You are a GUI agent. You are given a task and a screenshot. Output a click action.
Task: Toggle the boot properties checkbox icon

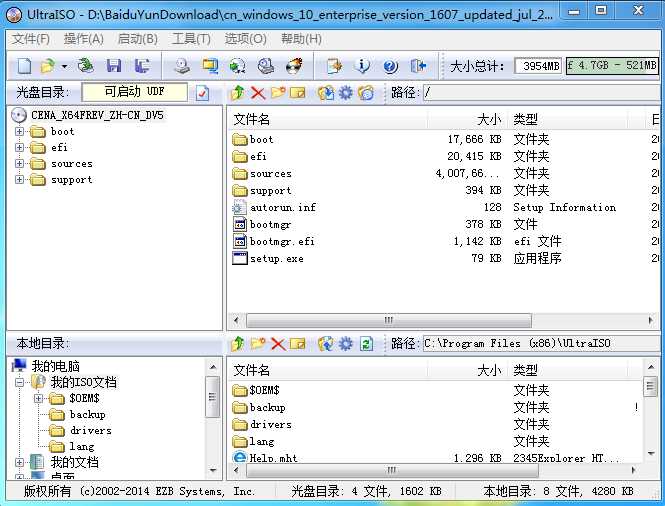[202, 93]
